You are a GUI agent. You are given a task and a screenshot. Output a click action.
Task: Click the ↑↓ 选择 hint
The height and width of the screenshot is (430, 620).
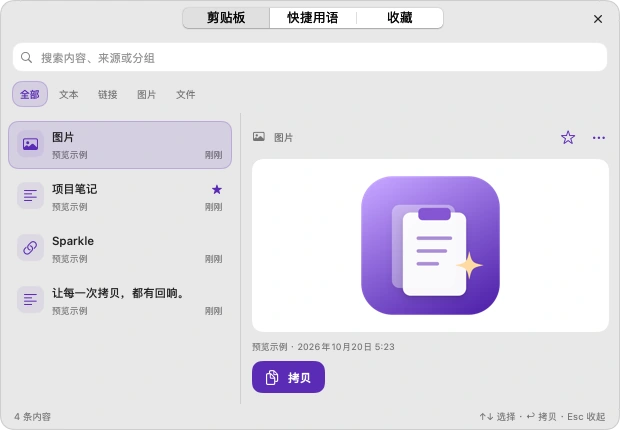coord(497,417)
